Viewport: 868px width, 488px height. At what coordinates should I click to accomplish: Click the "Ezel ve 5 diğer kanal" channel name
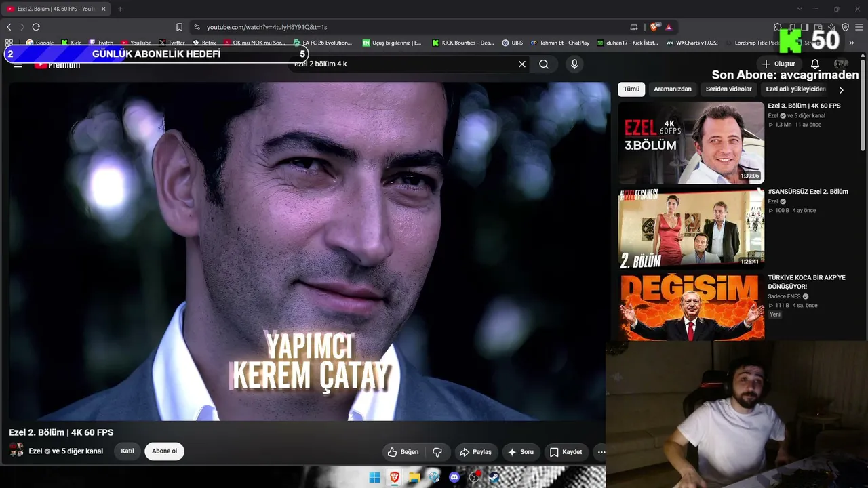coord(66,451)
